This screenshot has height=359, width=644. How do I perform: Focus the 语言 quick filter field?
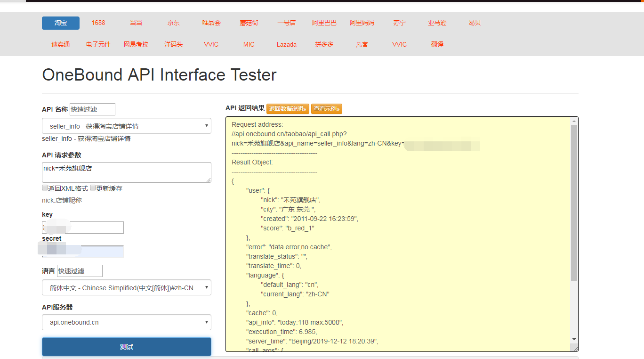point(80,271)
